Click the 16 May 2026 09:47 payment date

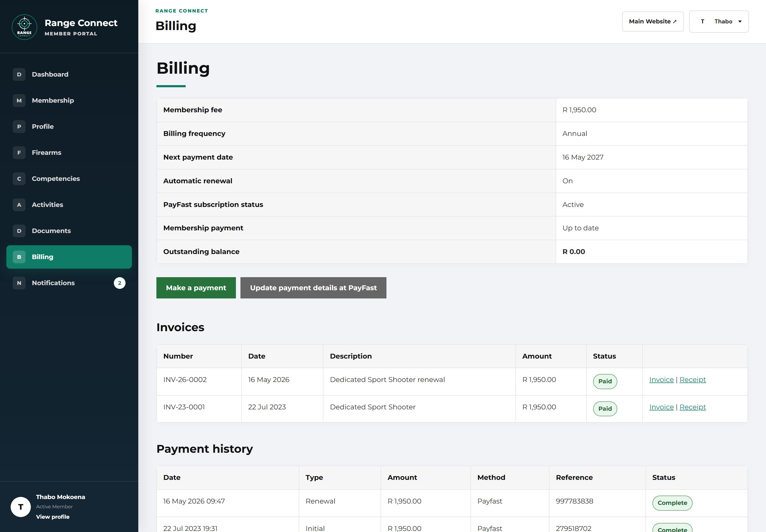pyautogui.click(x=194, y=501)
